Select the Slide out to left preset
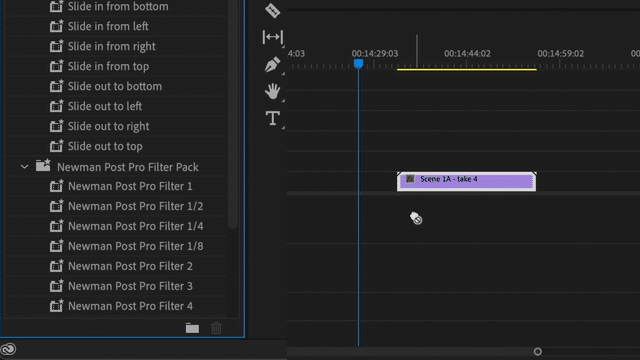The width and height of the screenshot is (640, 360). (105, 107)
